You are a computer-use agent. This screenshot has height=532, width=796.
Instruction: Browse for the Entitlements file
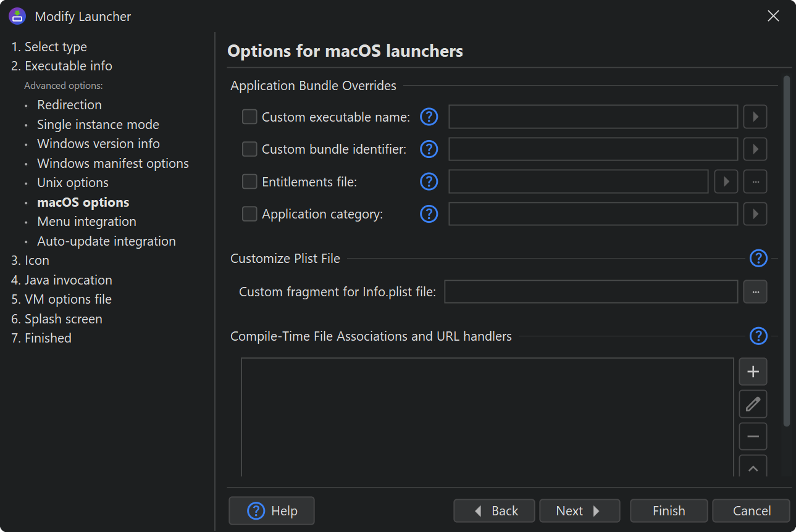pos(755,181)
